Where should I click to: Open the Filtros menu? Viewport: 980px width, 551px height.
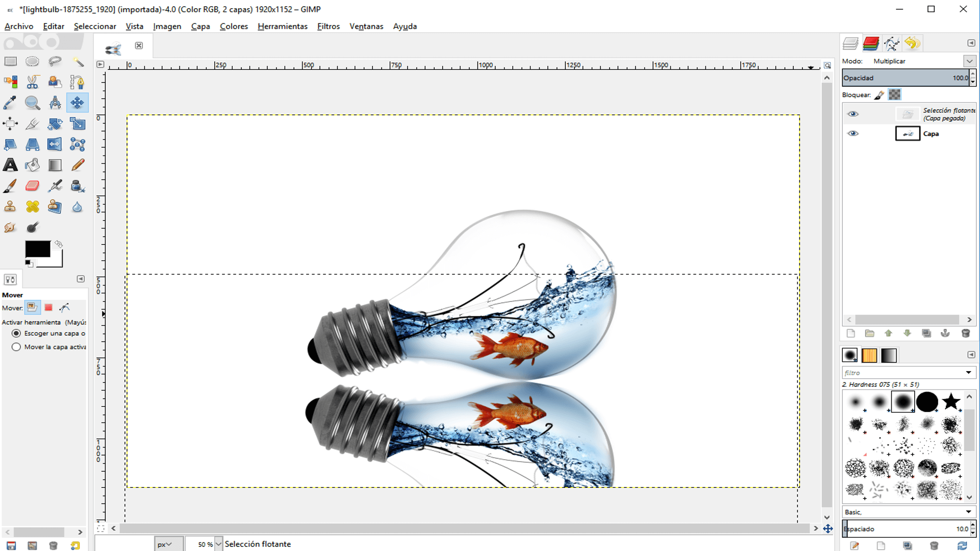328,27
